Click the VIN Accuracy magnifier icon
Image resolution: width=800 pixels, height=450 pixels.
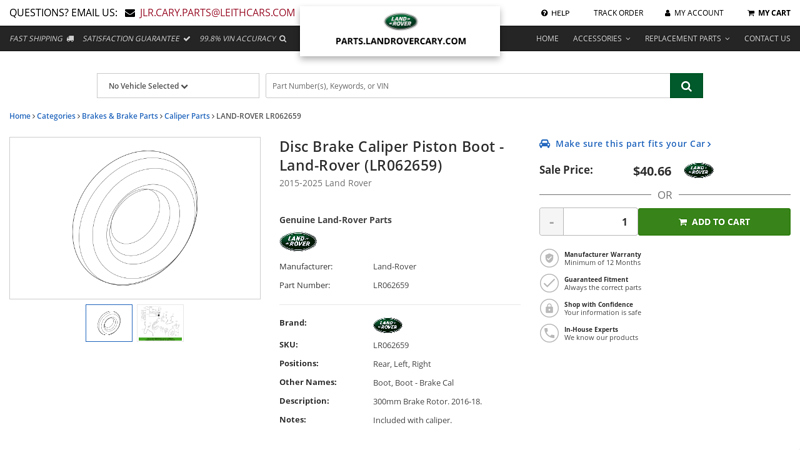(x=283, y=39)
